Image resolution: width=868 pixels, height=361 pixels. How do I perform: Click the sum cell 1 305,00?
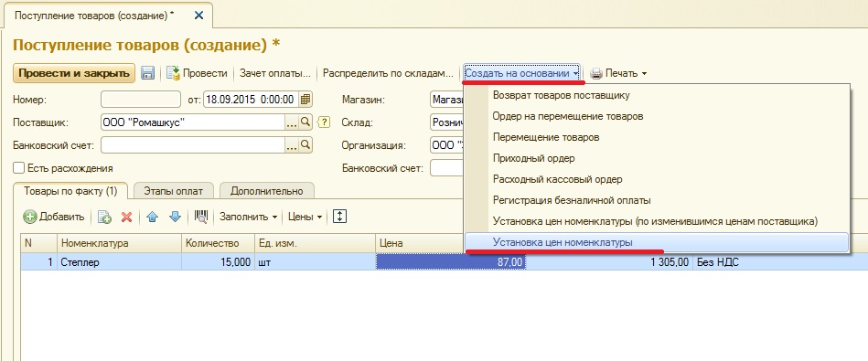coord(609,262)
